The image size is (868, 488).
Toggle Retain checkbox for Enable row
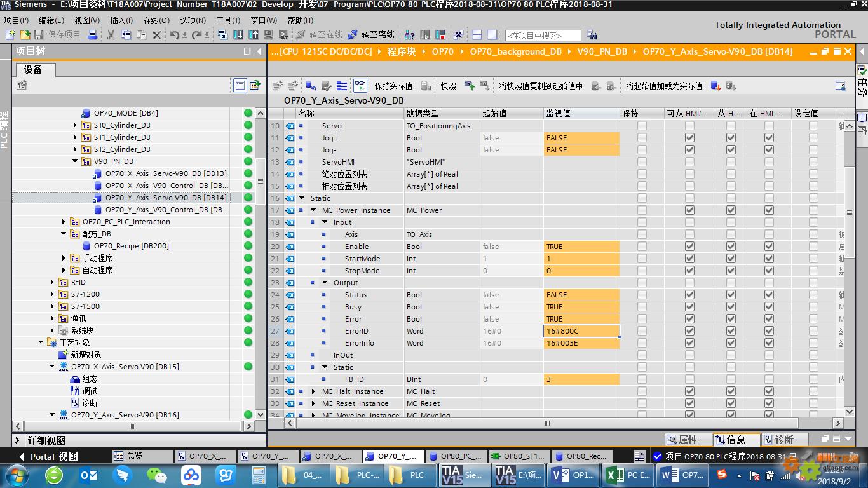tap(642, 247)
